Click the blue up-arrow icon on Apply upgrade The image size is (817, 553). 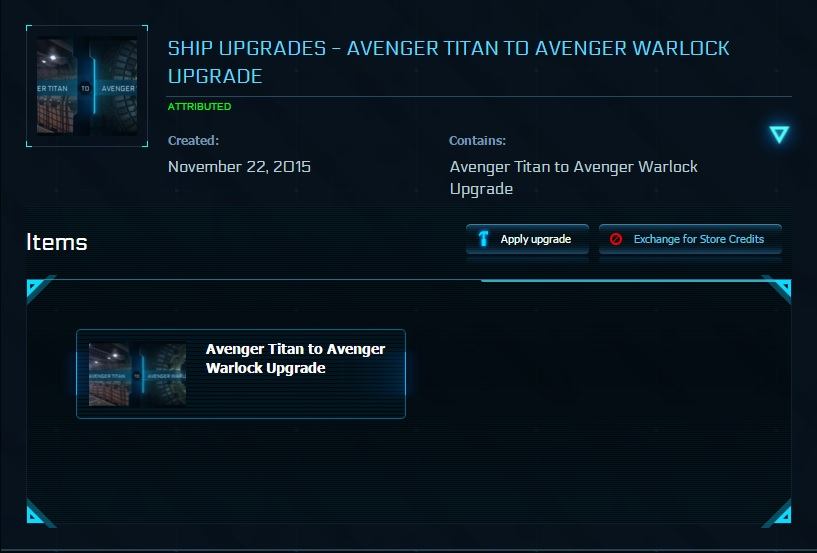(484, 239)
